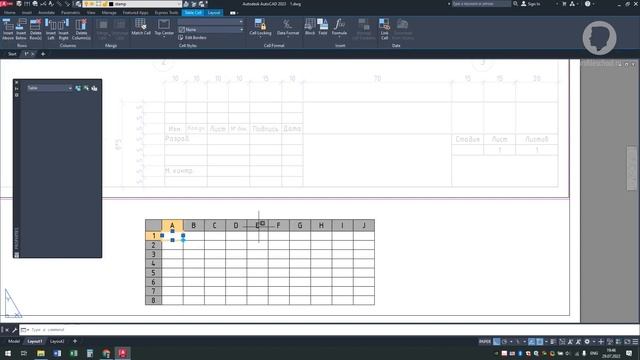640x360 pixels.
Task: Open Excel from Windows taskbar
Action: coord(73,353)
